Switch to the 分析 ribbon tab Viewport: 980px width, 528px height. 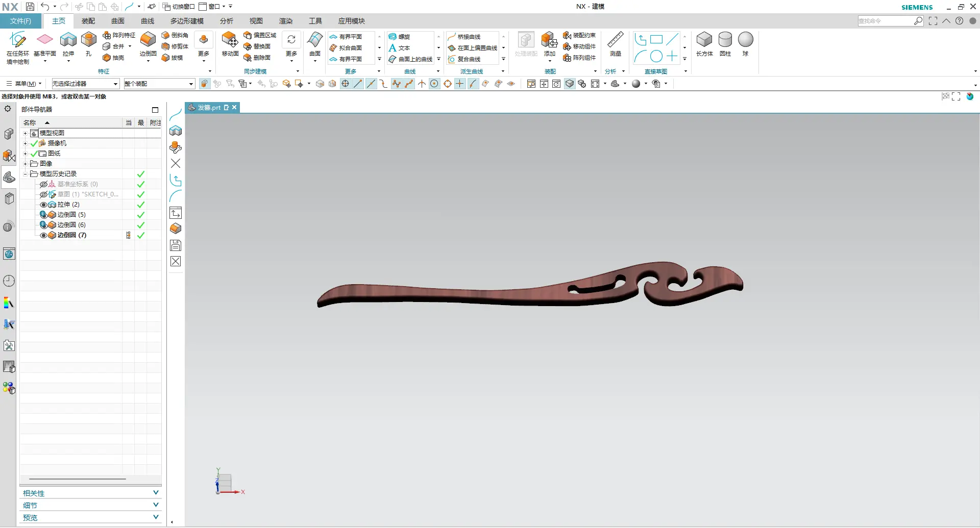pos(227,21)
